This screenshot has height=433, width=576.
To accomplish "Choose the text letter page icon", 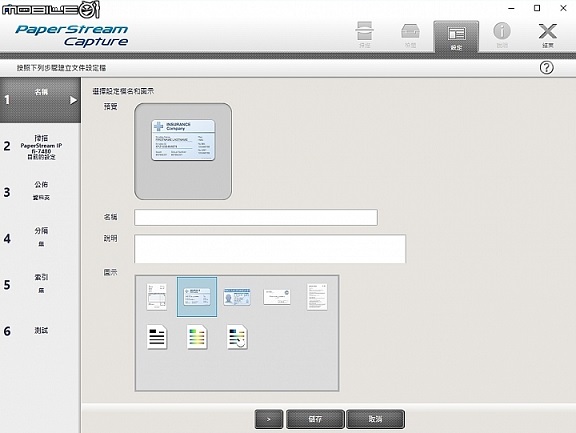I will point(317,297).
